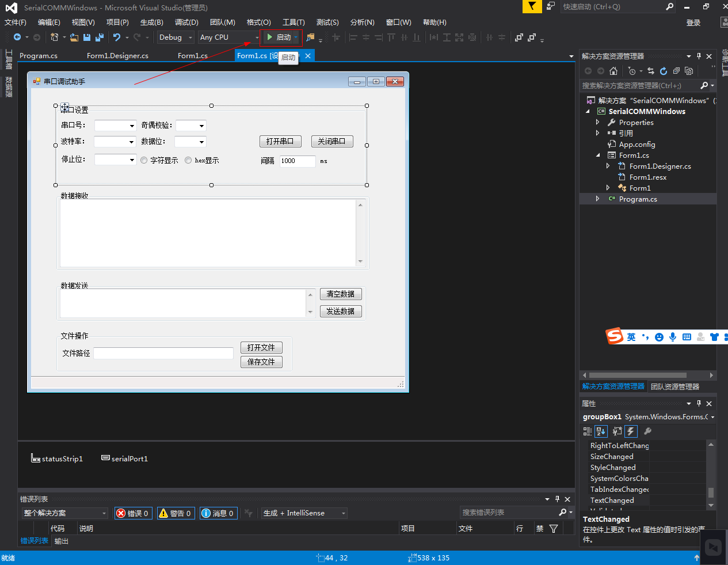Click the home icon in solution explorer

613,71
